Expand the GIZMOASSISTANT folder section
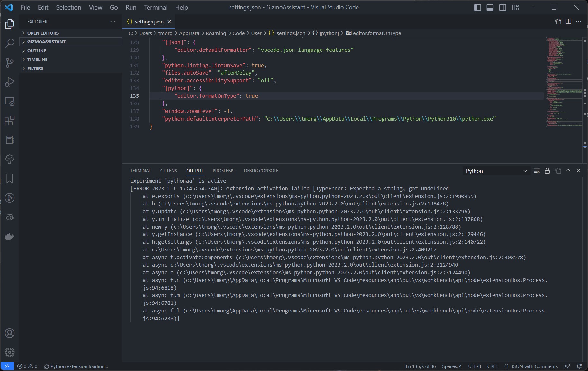Screen dimensions: 588x371 [x=71, y=42]
